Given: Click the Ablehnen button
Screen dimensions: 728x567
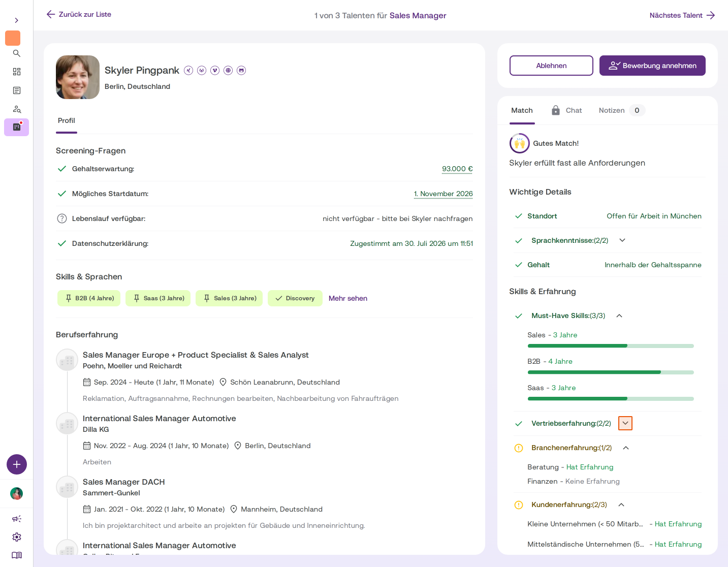Looking at the screenshot, I should coord(551,66).
